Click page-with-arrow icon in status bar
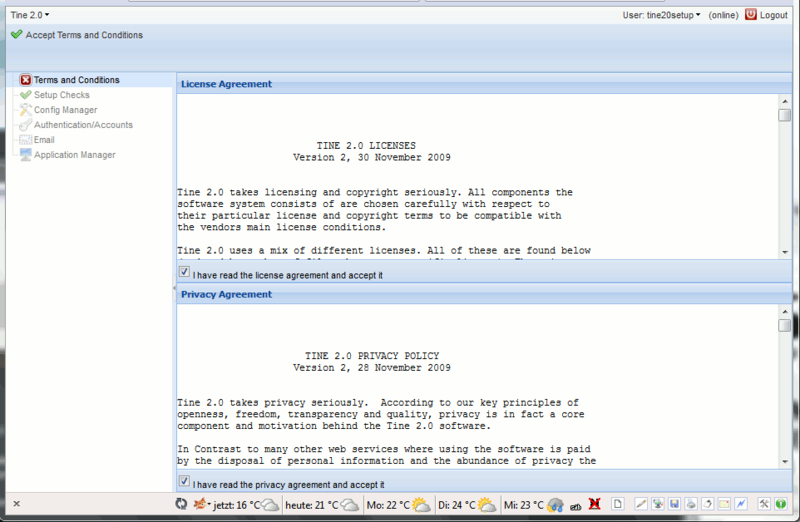 point(708,504)
